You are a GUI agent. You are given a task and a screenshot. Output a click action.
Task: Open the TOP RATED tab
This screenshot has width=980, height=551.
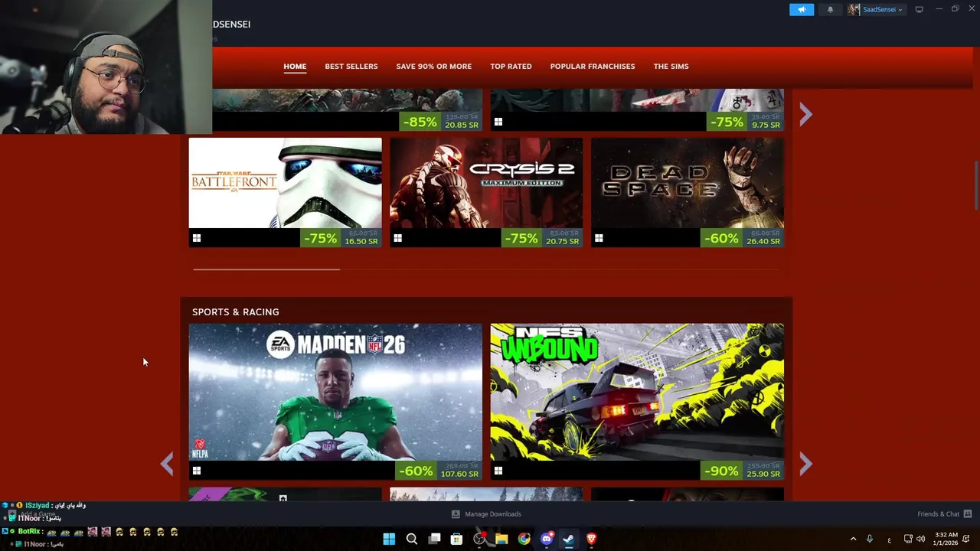click(511, 67)
